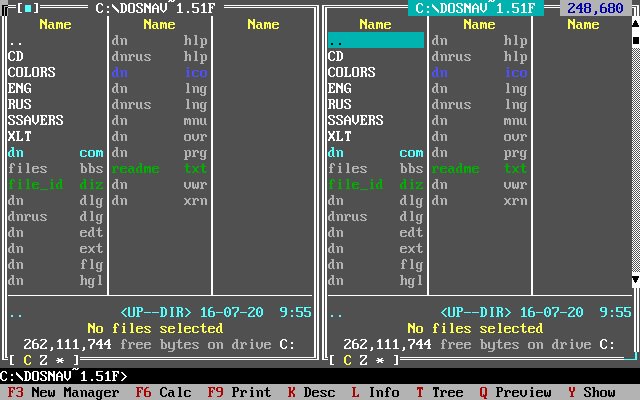Click the scrollbar thumb on the right panel
Viewport: 640px width, 400px height.
point(636,40)
